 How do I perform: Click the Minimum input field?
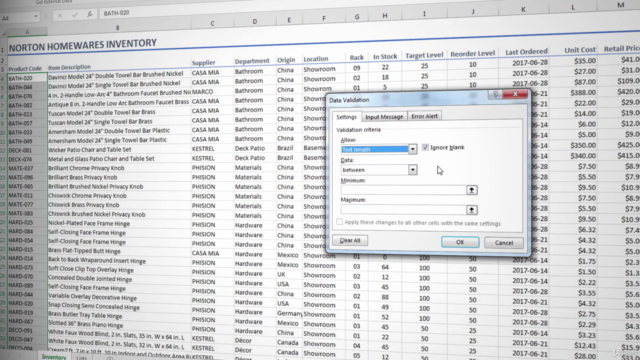[x=403, y=190]
